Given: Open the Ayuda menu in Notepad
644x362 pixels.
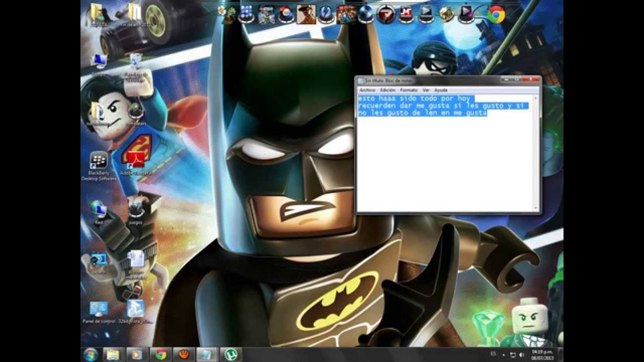Looking at the screenshot, I should [441, 90].
